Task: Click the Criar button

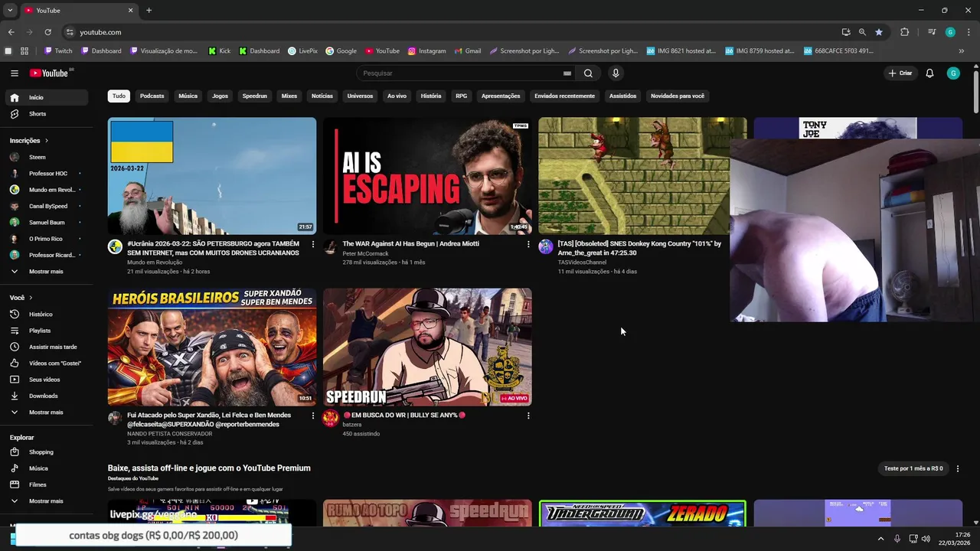Action: pyautogui.click(x=900, y=73)
